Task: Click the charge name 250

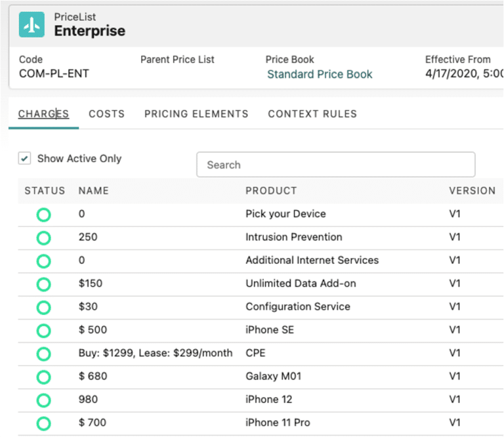Action: (88, 237)
